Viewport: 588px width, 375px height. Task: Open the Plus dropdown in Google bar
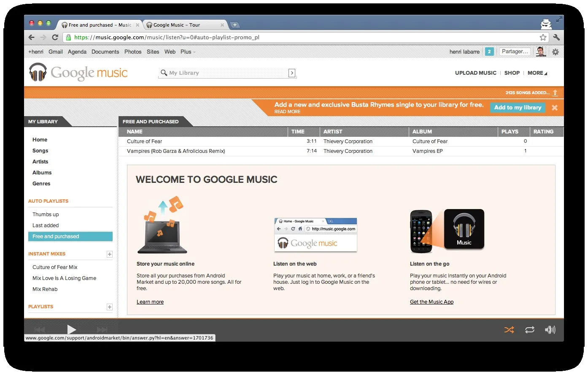(x=188, y=52)
